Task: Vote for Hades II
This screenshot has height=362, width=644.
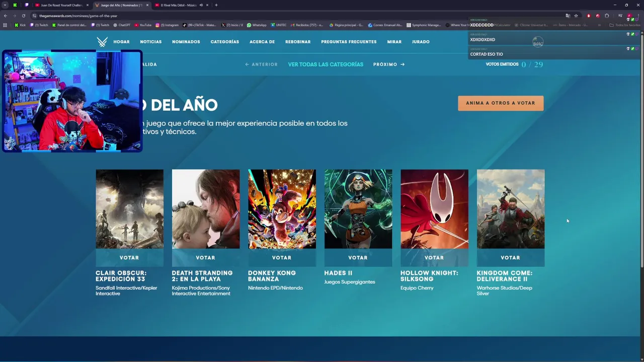Action: click(x=358, y=257)
